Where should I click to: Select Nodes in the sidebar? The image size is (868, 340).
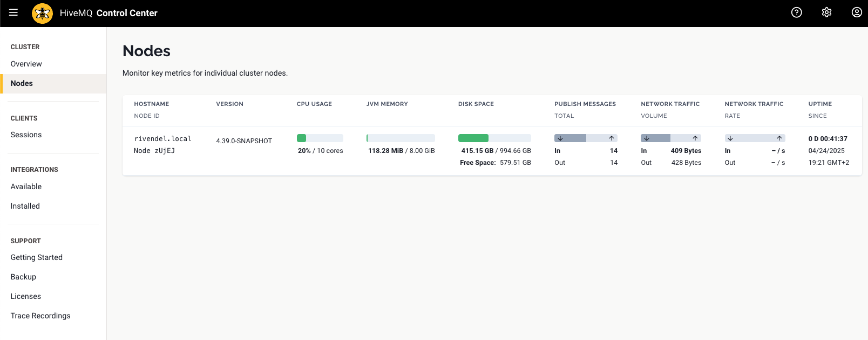53,83
